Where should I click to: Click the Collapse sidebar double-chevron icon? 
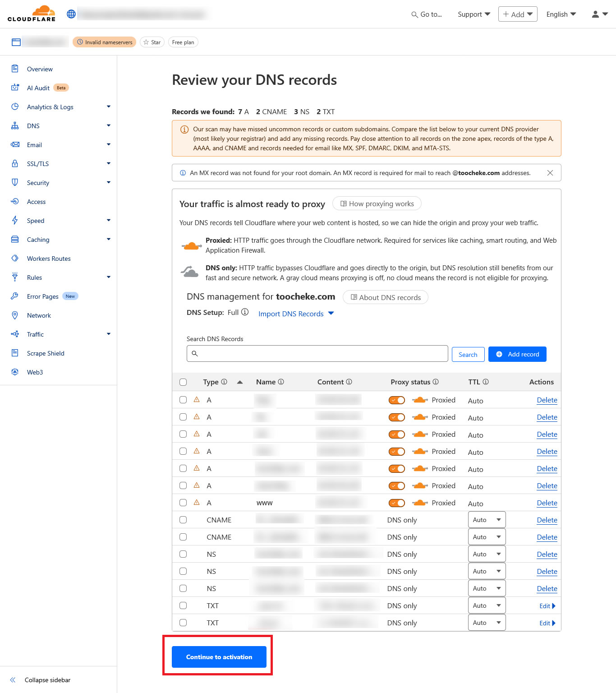click(13, 680)
